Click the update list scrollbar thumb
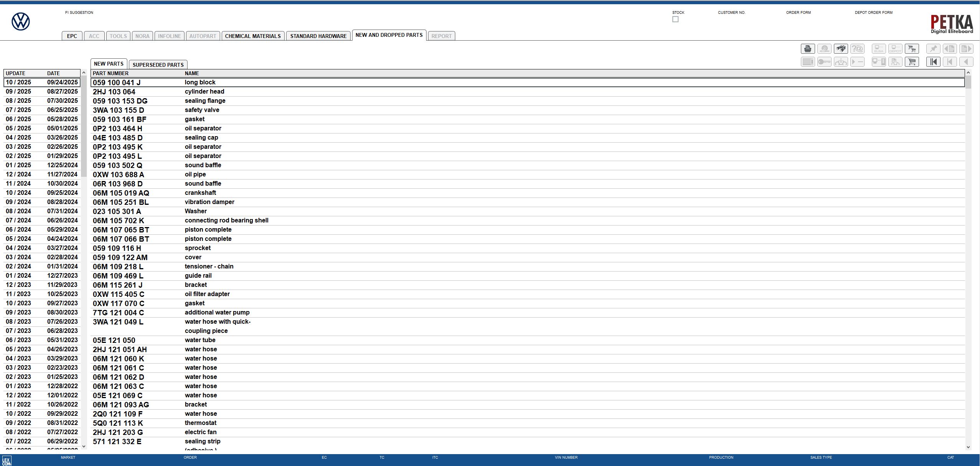980x466 pixels. tap(84, 127)
